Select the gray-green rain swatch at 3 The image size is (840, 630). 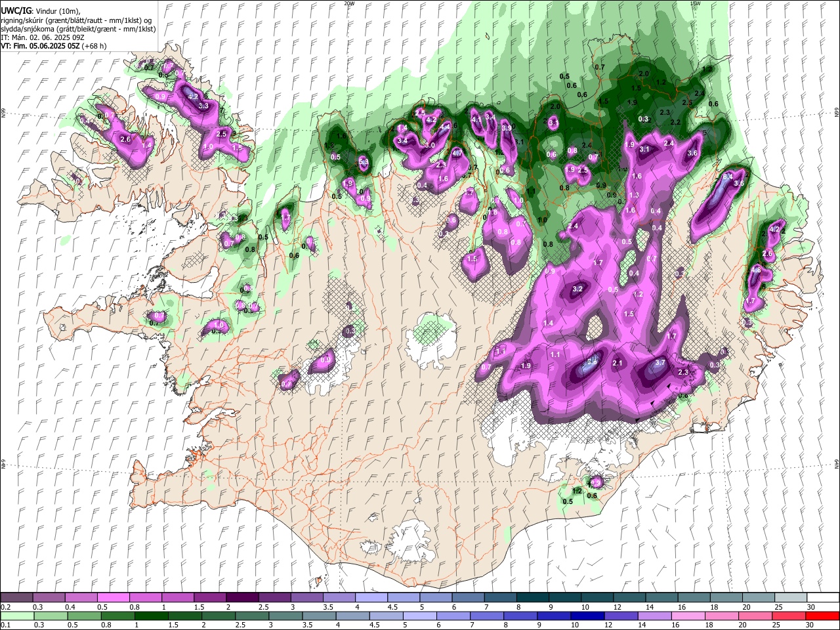[285, 616]
